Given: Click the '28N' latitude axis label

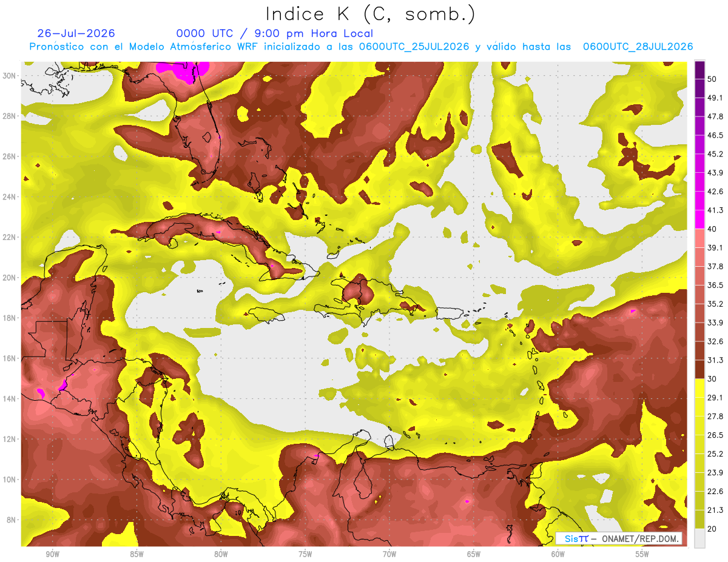Looking at the screenshot, I should [x=9, y=116].
